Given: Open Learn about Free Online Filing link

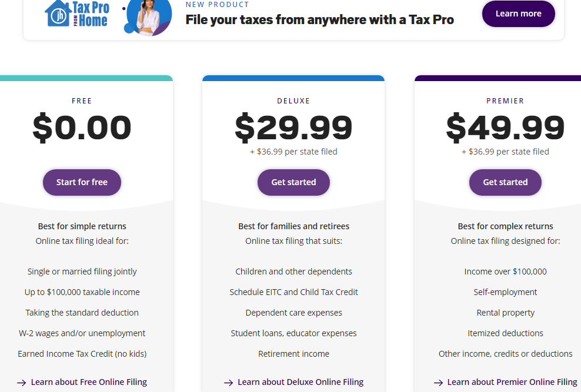Looking at the screenshot, I should [x=89, y=382].
